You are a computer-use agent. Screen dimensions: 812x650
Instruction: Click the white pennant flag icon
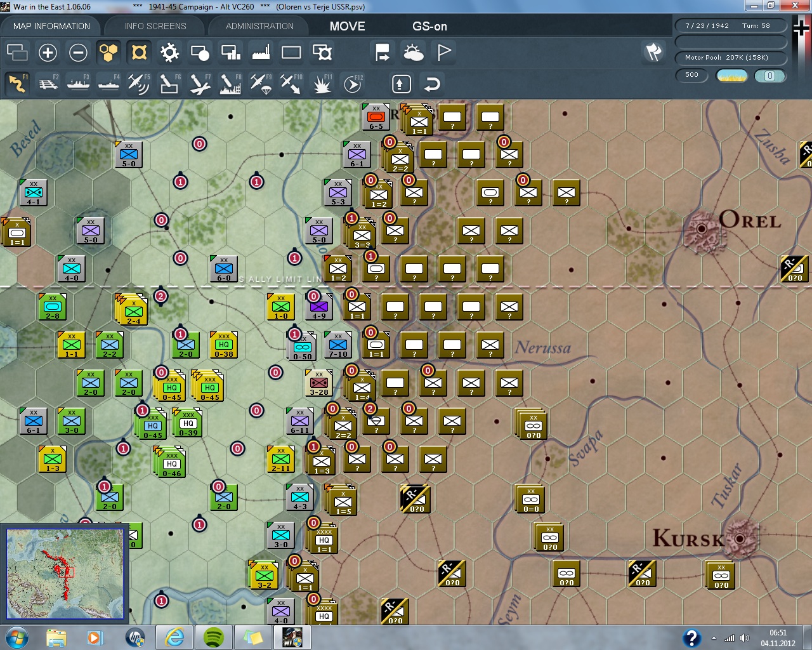click(x=444, y=52)
